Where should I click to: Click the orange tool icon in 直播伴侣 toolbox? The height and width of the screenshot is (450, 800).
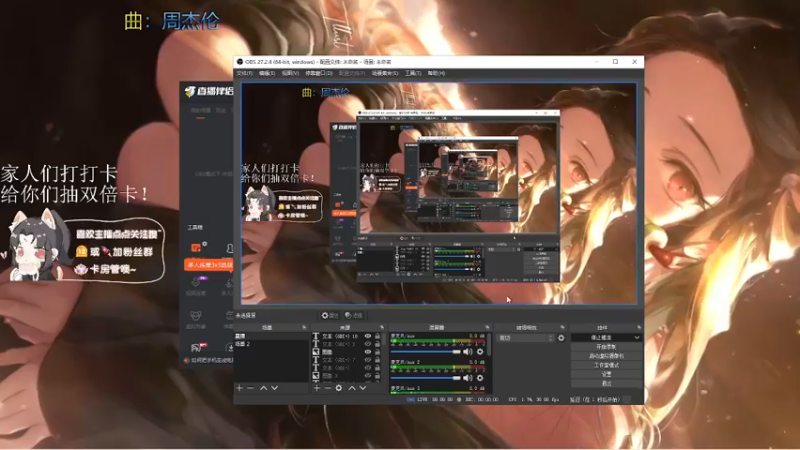(196, 247)
